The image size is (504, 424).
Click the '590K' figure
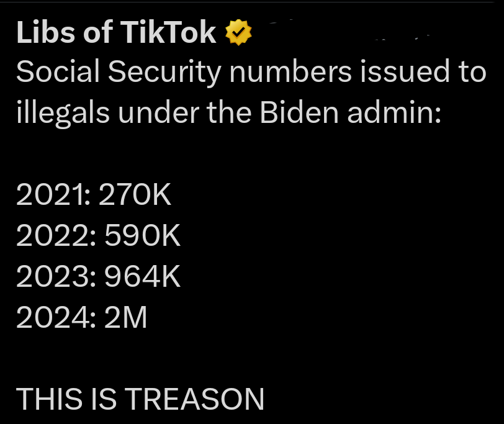click(142, 237)
